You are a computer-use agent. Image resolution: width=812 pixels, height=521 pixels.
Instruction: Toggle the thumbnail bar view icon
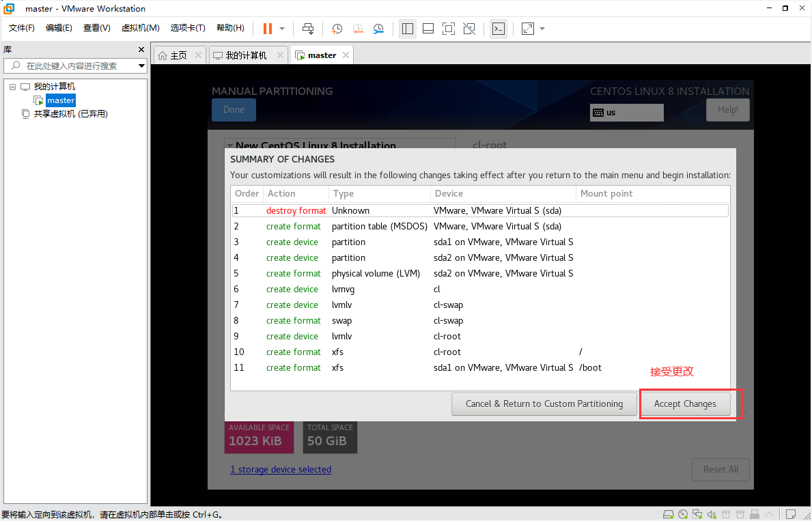428,29
